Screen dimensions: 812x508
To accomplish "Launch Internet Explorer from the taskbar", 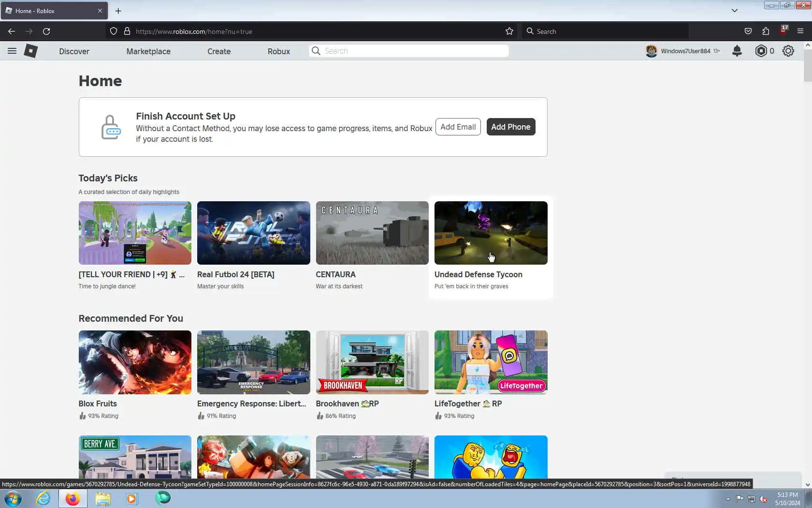I will (43, 498).
